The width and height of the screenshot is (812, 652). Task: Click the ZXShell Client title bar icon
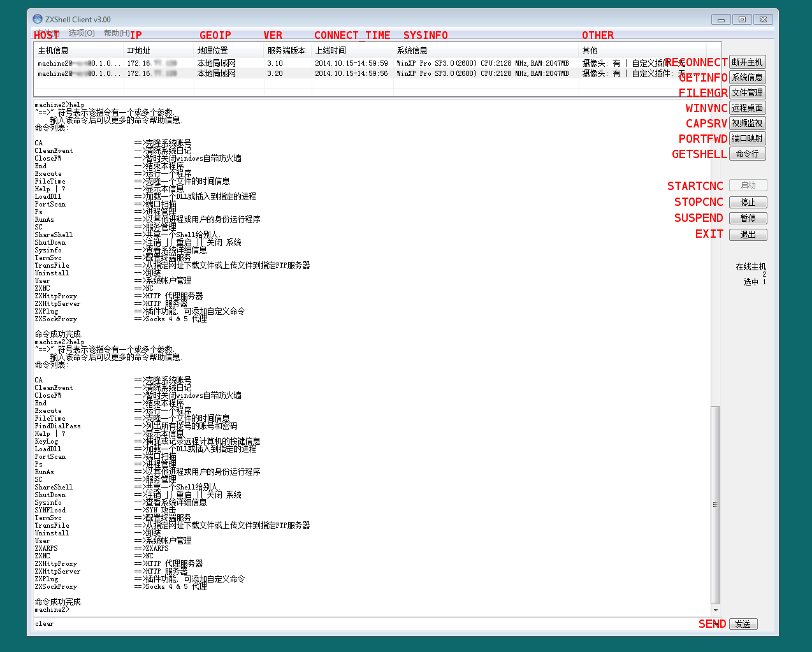pos(38,19)
